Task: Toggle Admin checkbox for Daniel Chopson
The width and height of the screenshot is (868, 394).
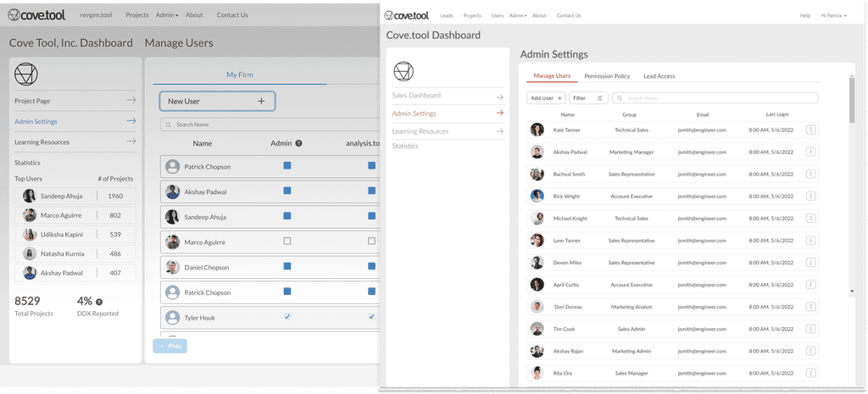Action: tap(287, 266)
